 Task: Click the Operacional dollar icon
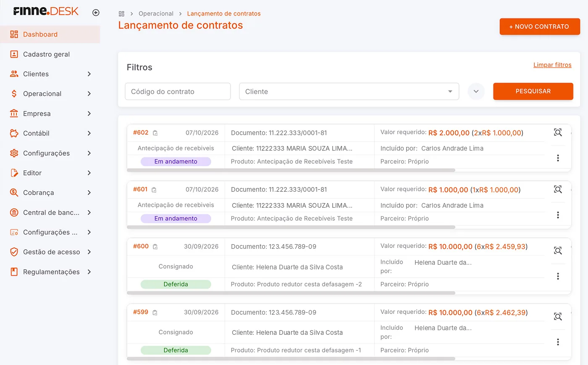[14, 94]
